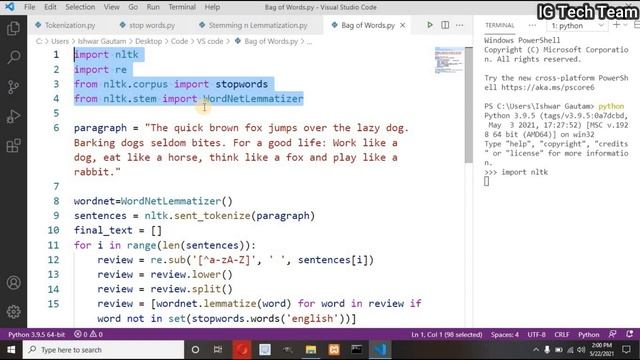
Task: Select the TERMINAL panel tab
Action: point(500,25)
